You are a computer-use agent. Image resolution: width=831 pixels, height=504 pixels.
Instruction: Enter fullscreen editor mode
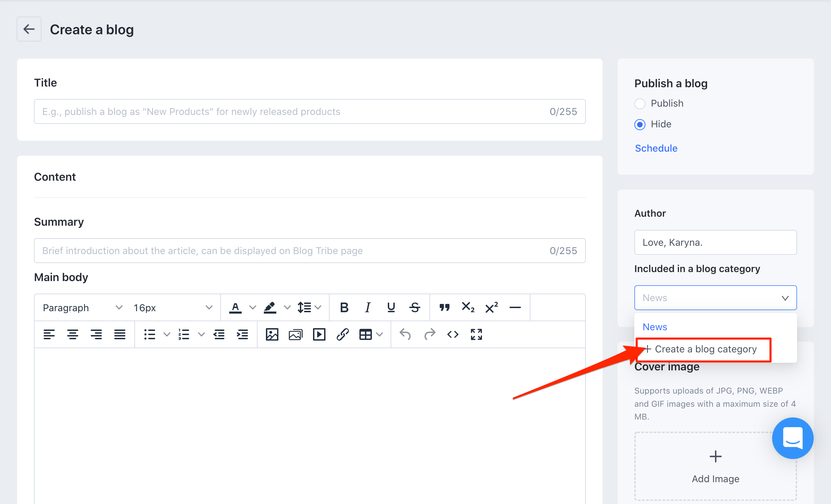pos(476,334)
